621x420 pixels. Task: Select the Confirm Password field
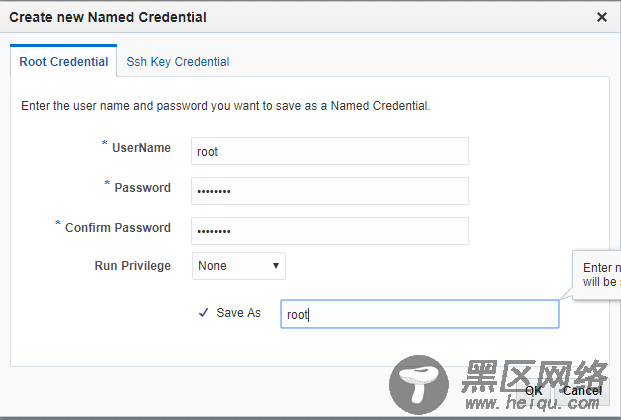[330, 231]
